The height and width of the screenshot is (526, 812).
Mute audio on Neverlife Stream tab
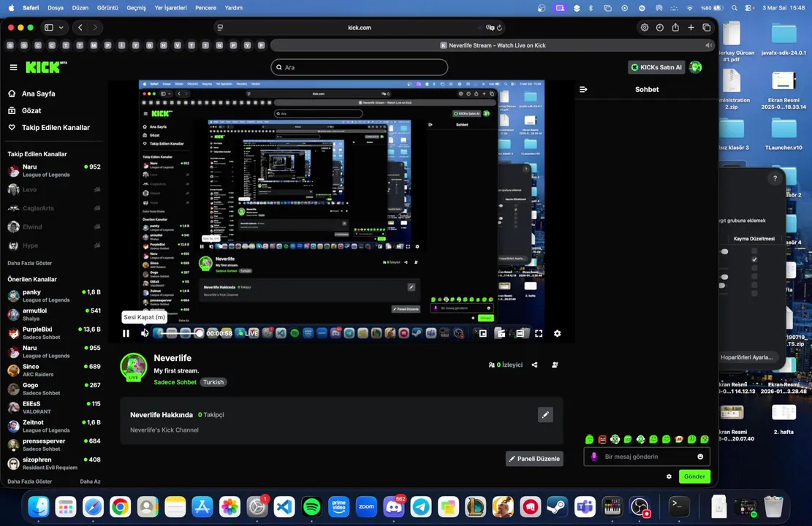point(708,45)
